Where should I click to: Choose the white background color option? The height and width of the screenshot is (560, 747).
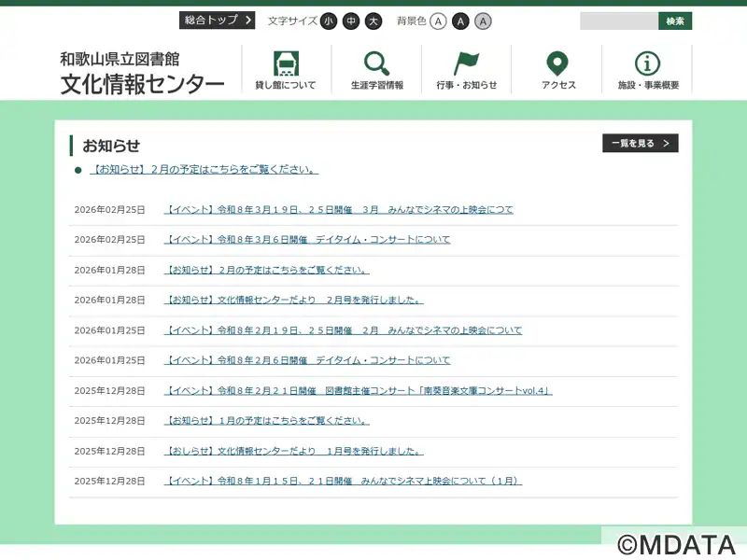click(x=438, y=21)
